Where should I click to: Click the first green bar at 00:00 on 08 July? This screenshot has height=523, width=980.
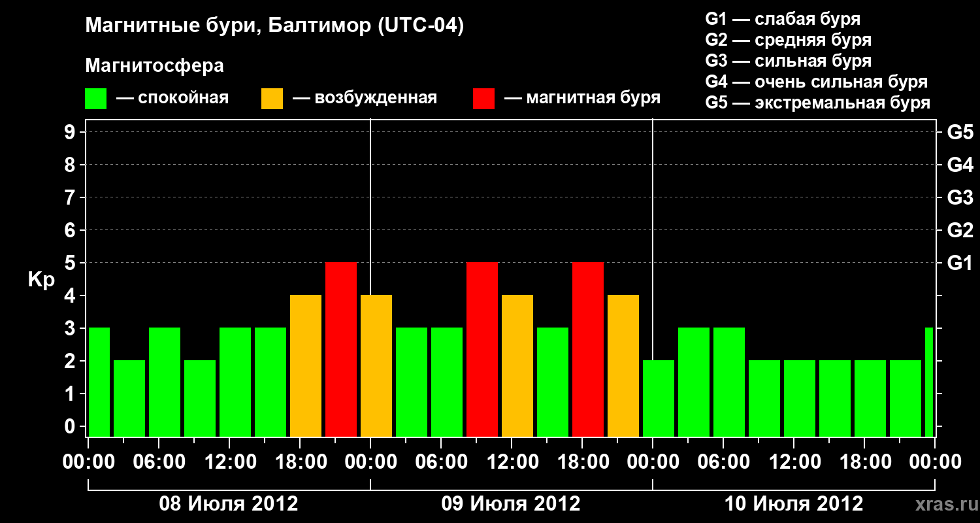tap(99, 382)
